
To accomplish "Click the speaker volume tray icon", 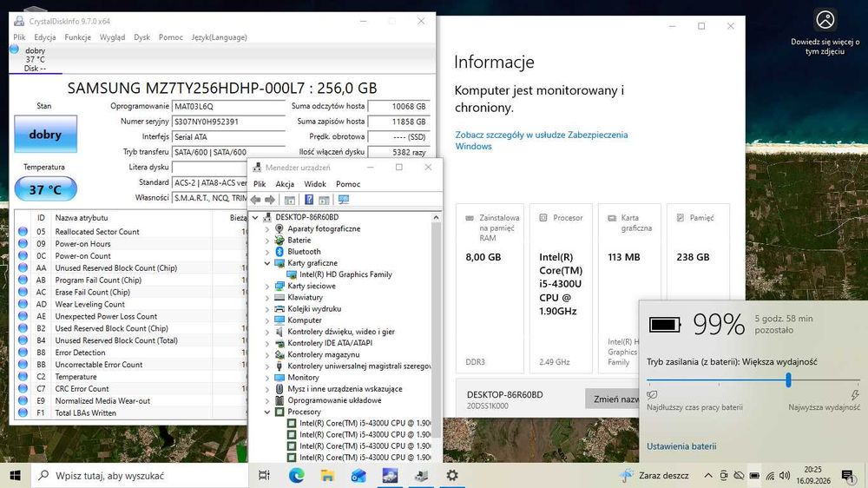I will [785, 476].
